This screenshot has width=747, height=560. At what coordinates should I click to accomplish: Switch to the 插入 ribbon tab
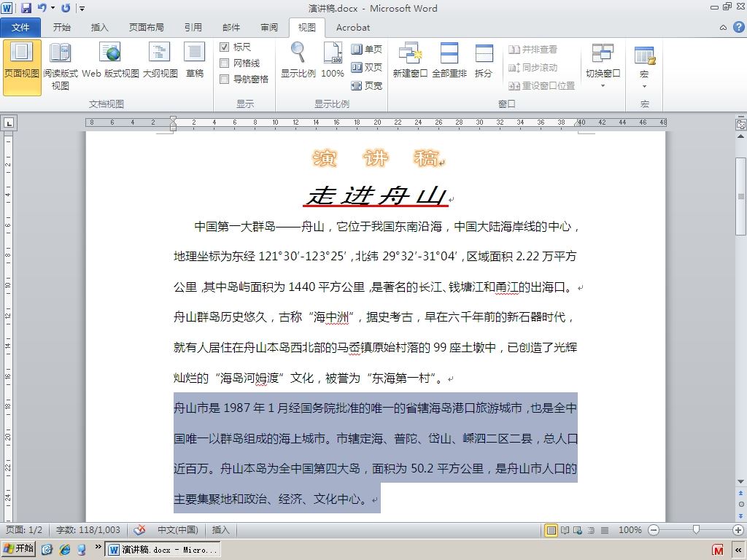[99, 28]
